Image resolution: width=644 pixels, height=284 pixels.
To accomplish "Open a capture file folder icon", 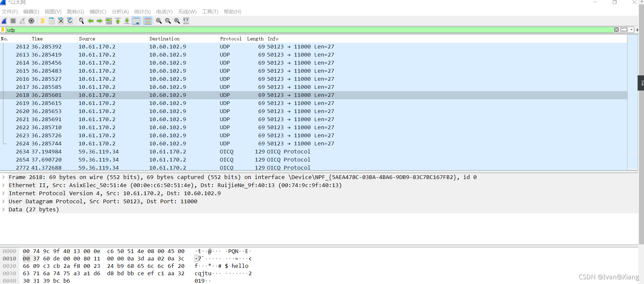I will 42,21.
